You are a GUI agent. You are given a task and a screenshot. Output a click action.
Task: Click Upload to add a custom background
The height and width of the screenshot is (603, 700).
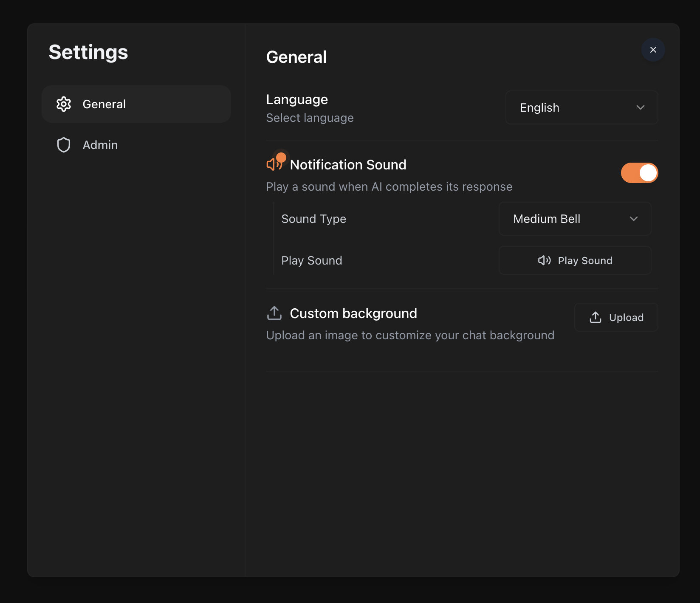[x=616, y=317]
